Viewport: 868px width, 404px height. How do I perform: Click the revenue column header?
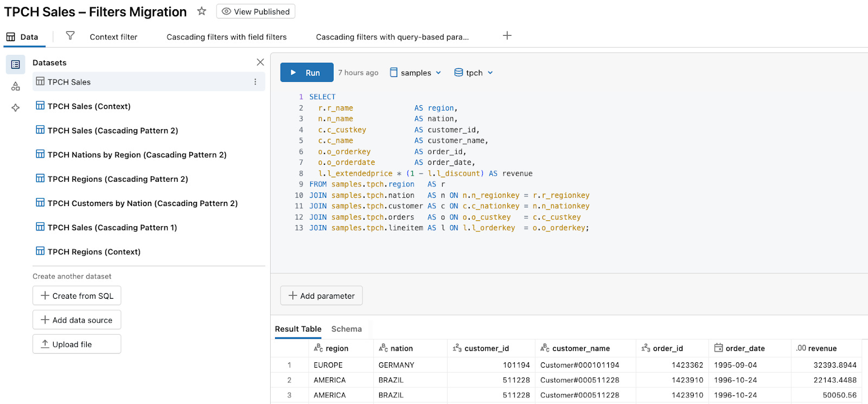click(826, 348)
